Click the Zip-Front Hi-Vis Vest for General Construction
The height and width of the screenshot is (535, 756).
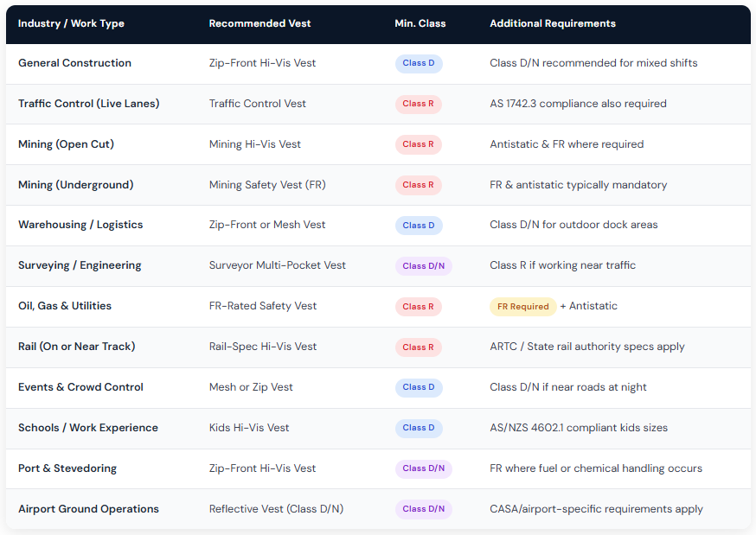tap(262, 63)
